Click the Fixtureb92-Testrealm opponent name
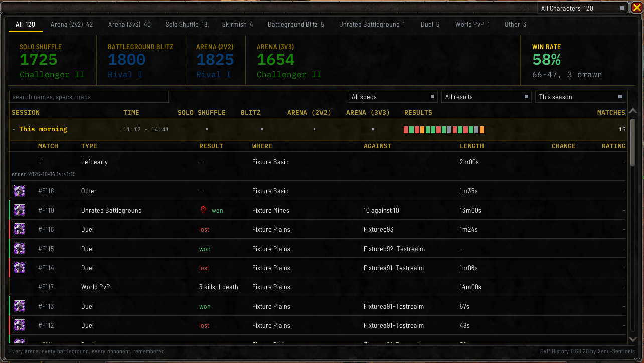 click(x=394, y=249)
